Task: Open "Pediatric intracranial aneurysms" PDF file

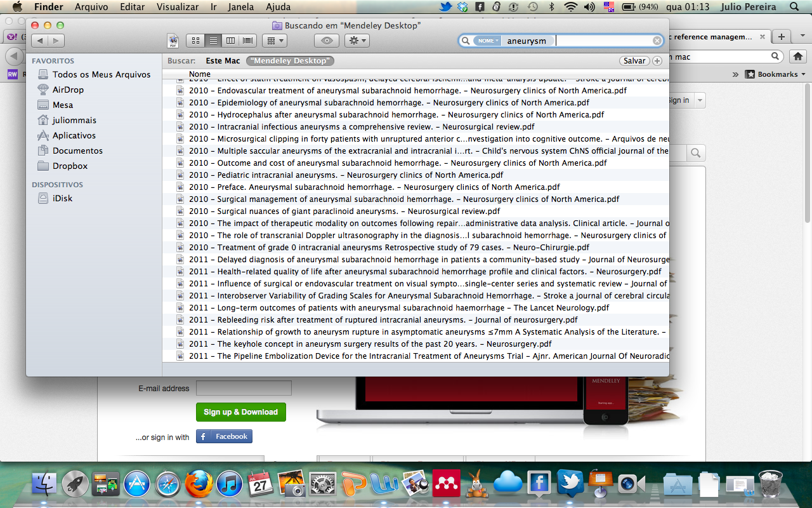Action: point(346,175)
